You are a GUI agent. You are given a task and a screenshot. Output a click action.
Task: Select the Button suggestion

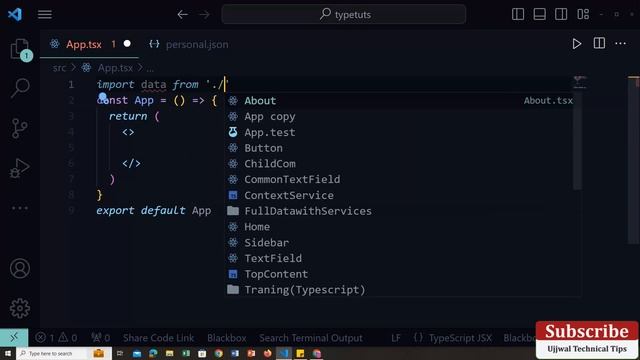coord(402,148)
